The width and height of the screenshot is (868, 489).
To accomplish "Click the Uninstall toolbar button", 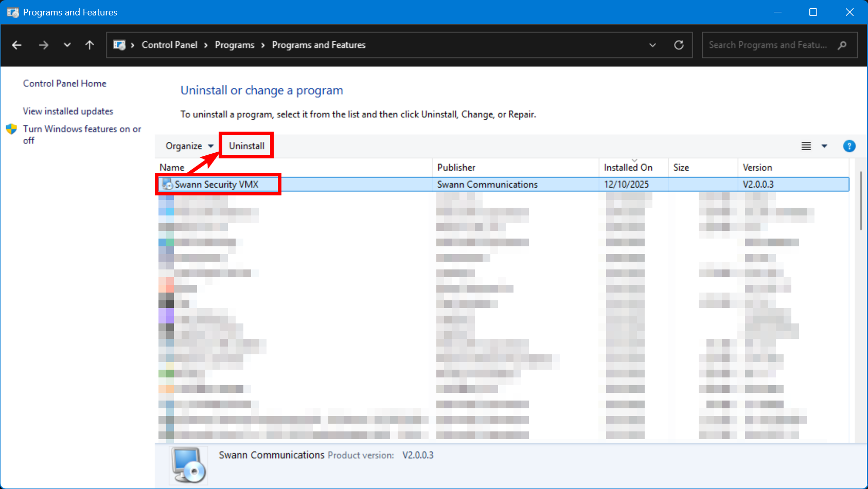I will [x=246, y=146].
